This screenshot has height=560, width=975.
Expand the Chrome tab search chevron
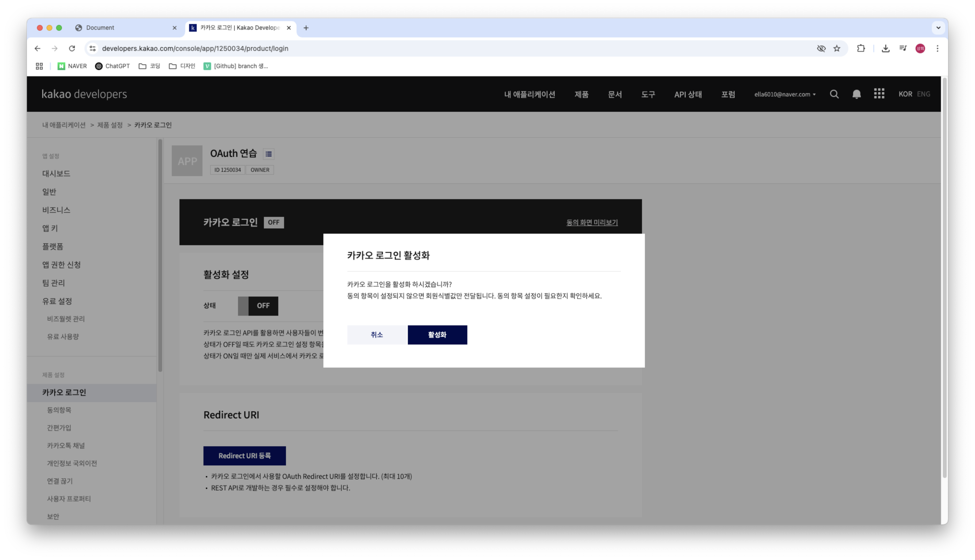click(939, 28)
